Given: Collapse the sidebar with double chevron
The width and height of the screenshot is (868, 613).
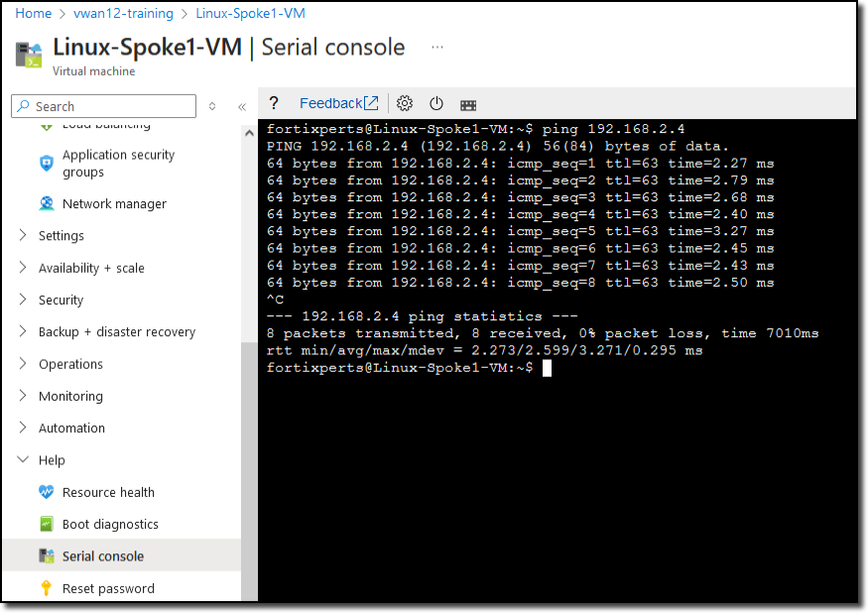Looking at the screenshot, I should click(242, 107).
